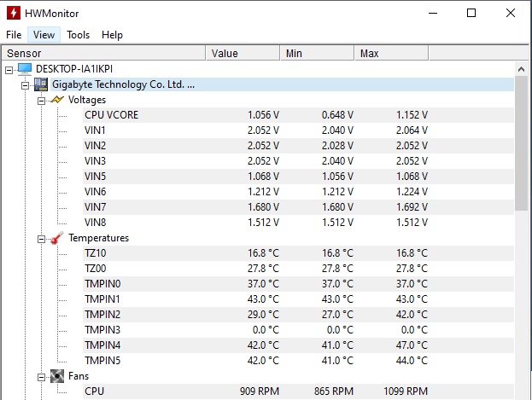This screenshot has width=532, height=400.
Task: Select the TMPIN1 temperature row
Action: (299, 299)
